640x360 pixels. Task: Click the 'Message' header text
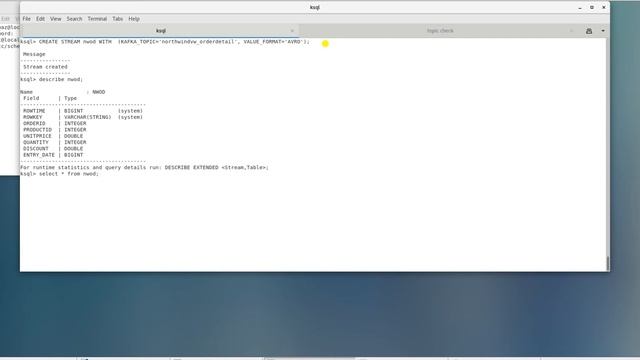point(34,54)
